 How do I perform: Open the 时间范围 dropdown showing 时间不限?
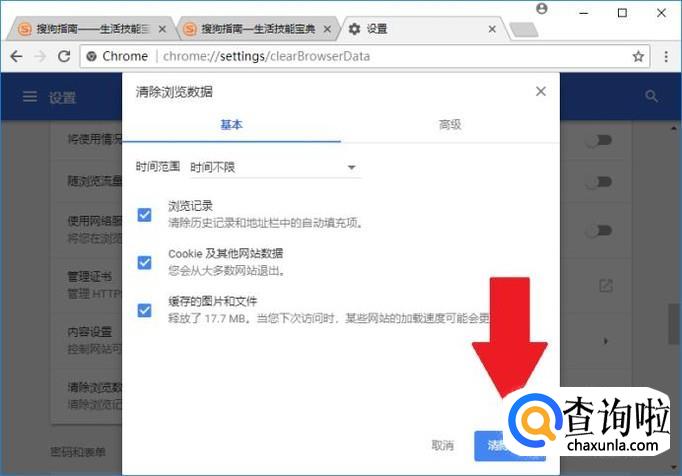pyautogui.click(x=274, y=168)
